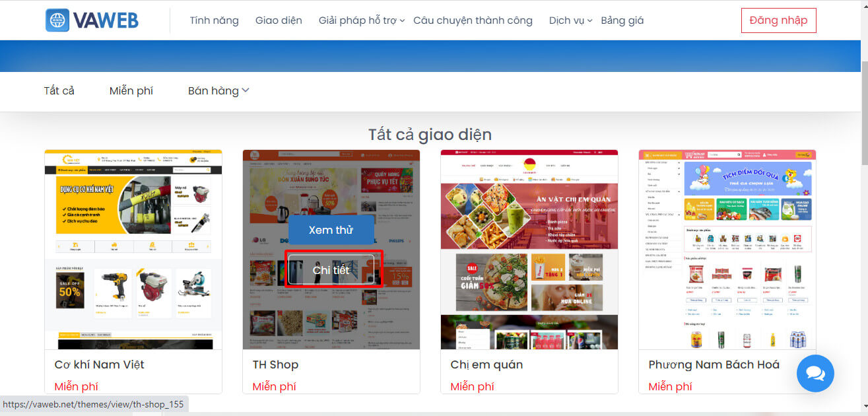Expand the Dịch vụ menu chevron
868x416 pixels.
click(x=590, y=20)
